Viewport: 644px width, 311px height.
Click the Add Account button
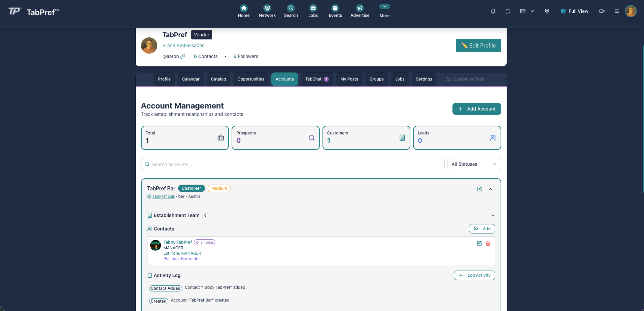(x=477, y=109)
